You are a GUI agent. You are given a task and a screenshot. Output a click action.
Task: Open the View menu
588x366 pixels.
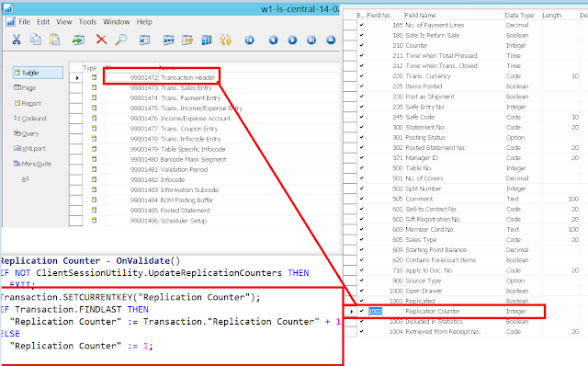tap(64, 22)
